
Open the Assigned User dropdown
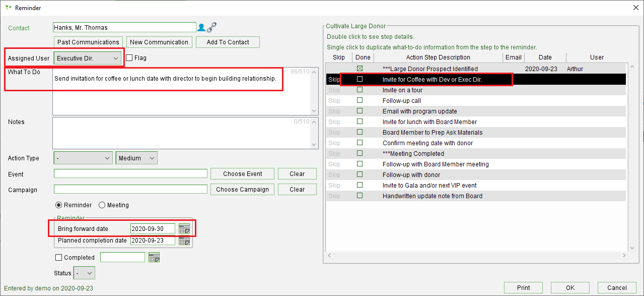click(x=88, y=58)
